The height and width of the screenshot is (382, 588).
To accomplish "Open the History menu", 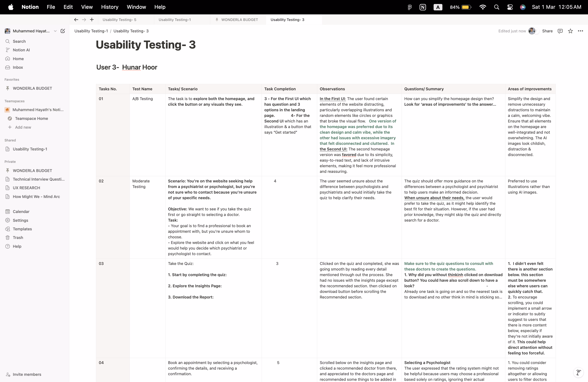I will (110, 7).
